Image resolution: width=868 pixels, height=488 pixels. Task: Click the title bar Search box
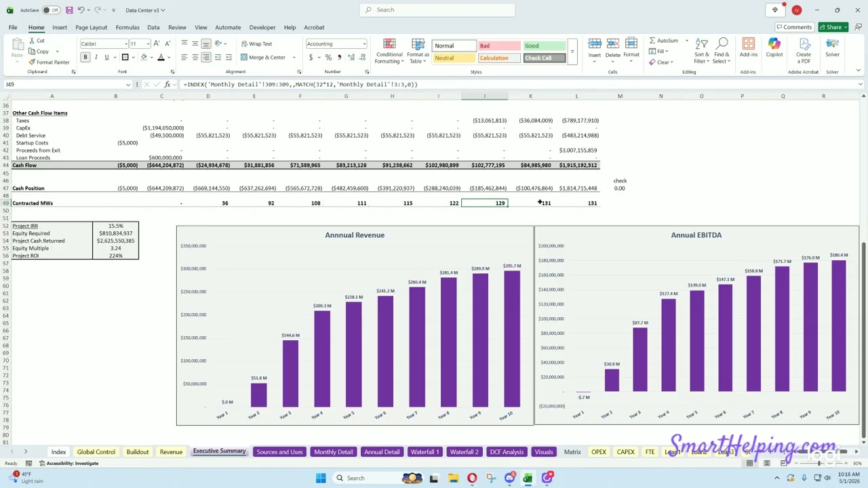click(x=437, y=9)
